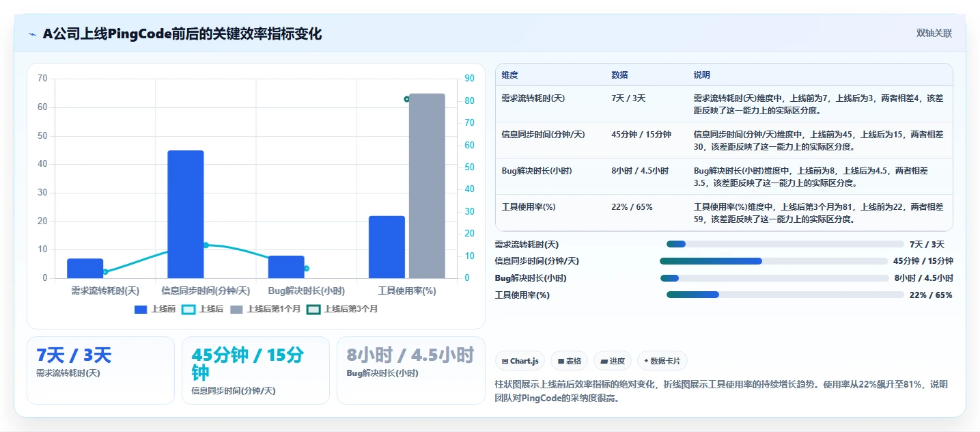Click the chart description paragraph starting 柱状图展示
The width and height of the screenshot is (980, 432).
721,392
